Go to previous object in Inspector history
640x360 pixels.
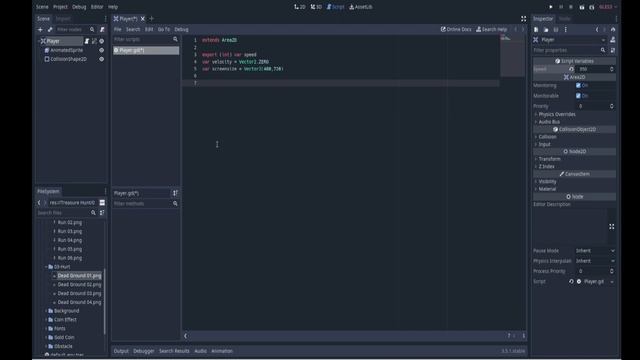tap(597, 30)
